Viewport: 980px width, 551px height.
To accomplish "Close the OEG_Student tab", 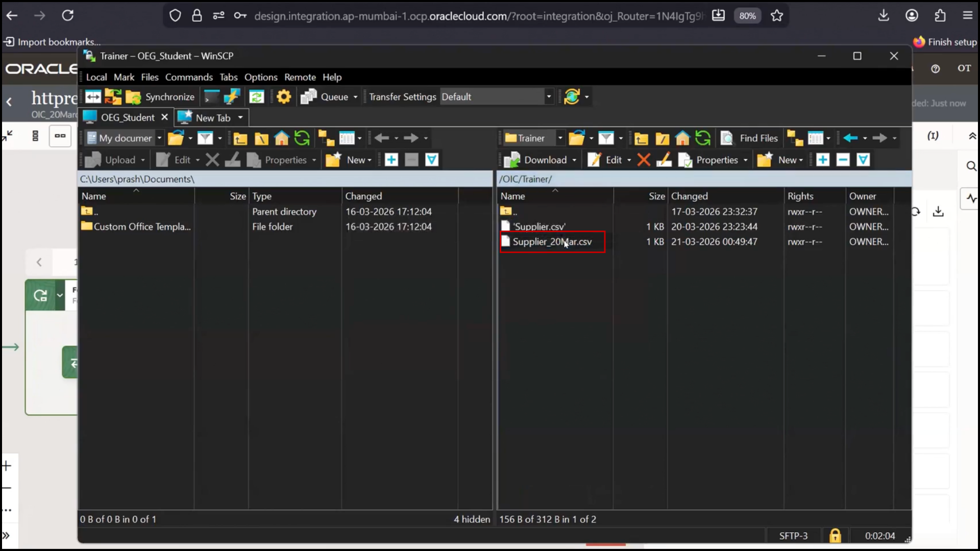I will (164, 117).
